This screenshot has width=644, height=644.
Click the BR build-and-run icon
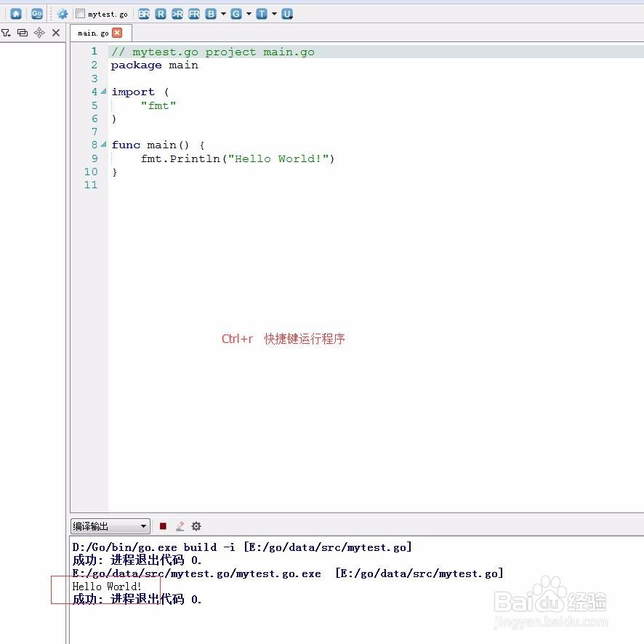click(x=145, y=14)
